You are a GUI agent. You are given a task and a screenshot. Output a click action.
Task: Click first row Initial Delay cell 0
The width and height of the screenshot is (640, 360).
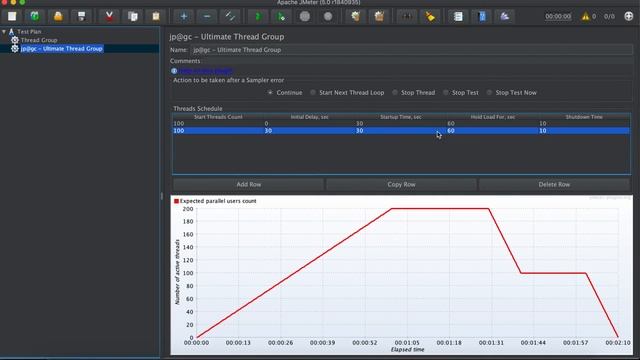(309, 123)
